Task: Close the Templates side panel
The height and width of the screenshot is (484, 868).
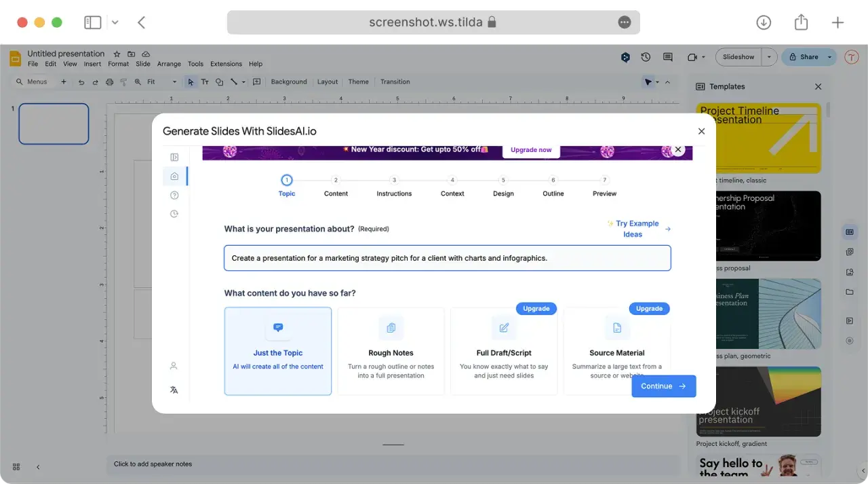Action: tap(818, 87)
